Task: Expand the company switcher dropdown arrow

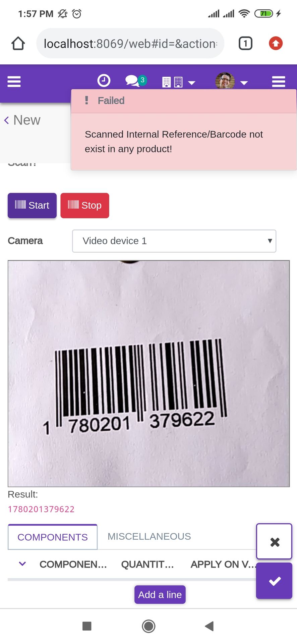Action: coord(192,83)
